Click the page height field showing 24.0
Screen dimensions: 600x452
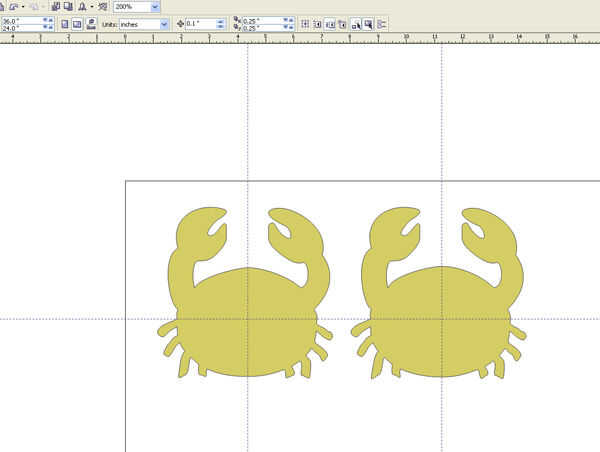pyautogui.click(x=22, y=28)
